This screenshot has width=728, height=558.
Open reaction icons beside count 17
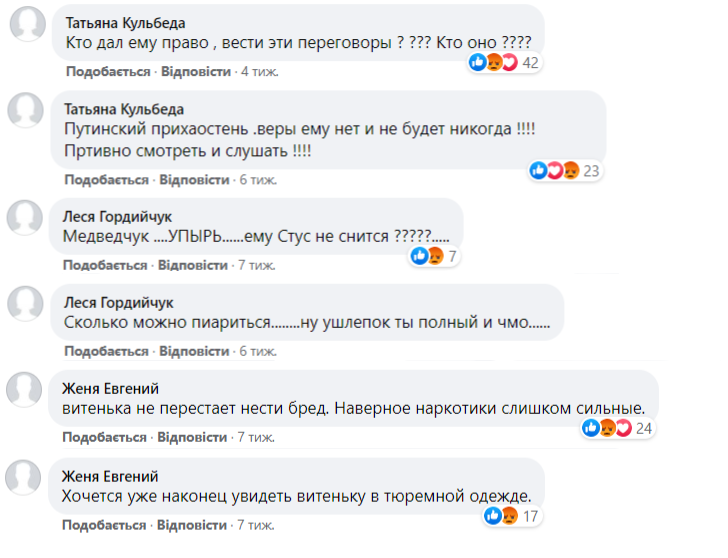tap(499, 516)
